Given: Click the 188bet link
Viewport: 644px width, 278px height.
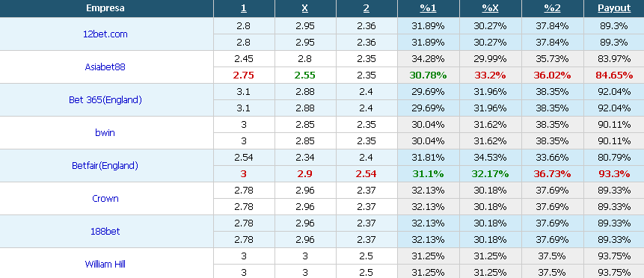Looking at the screenshot, I should [x=105, y=231].
